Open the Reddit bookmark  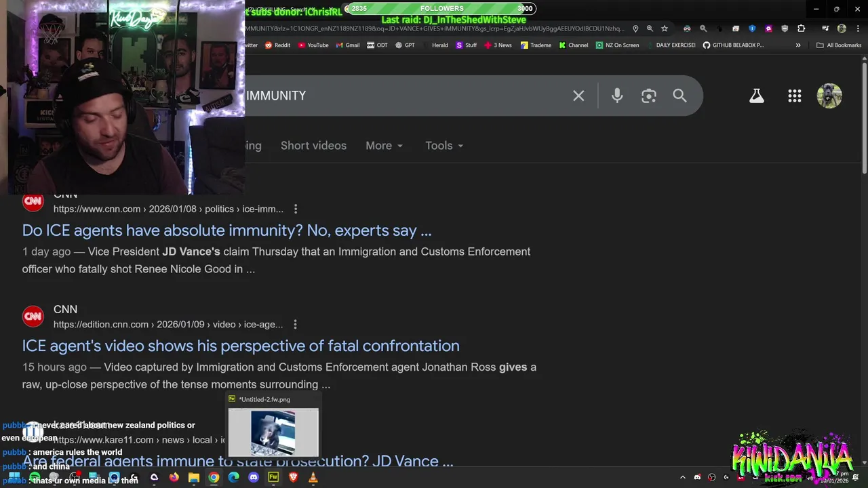click(277, 45)
